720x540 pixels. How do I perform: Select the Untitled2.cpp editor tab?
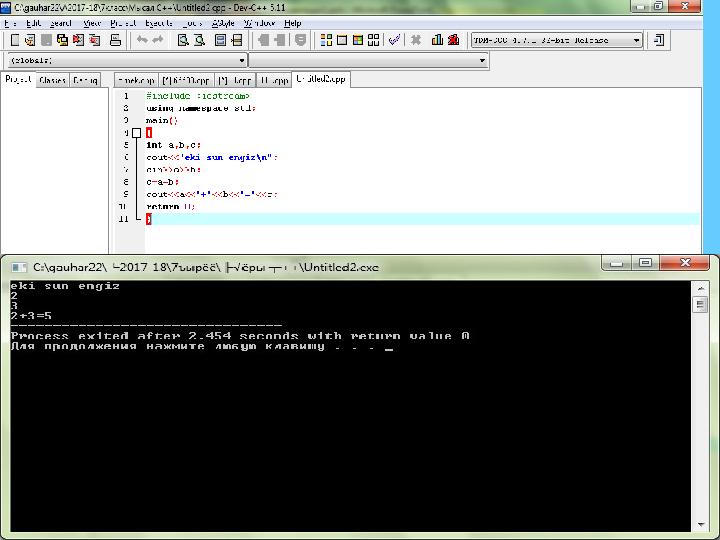[x=320, y=80]
